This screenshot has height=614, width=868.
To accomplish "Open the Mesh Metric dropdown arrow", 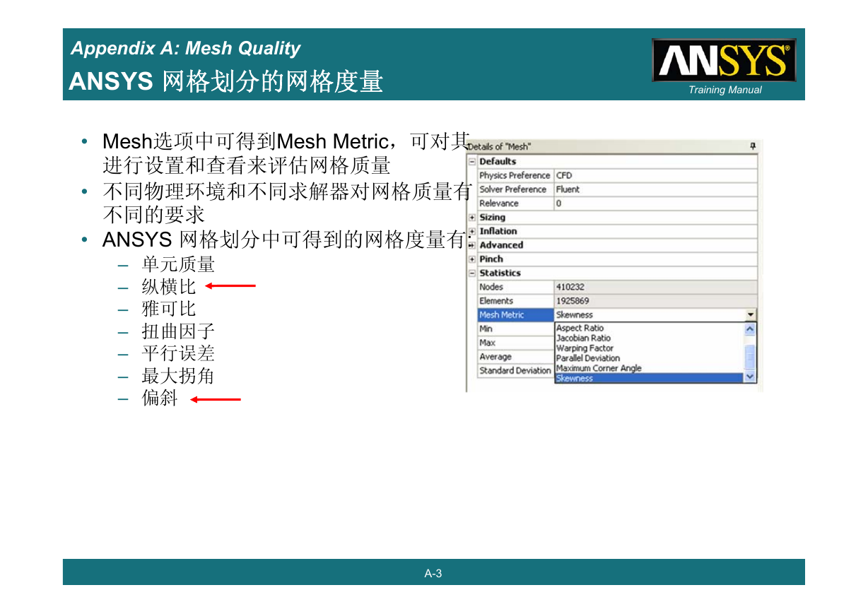I will coord(751,315).
